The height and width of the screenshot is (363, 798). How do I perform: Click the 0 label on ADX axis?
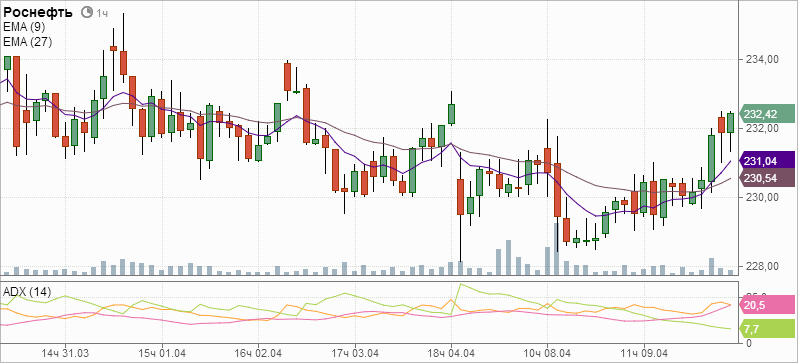pyautogui.click(x=749, y=343)
